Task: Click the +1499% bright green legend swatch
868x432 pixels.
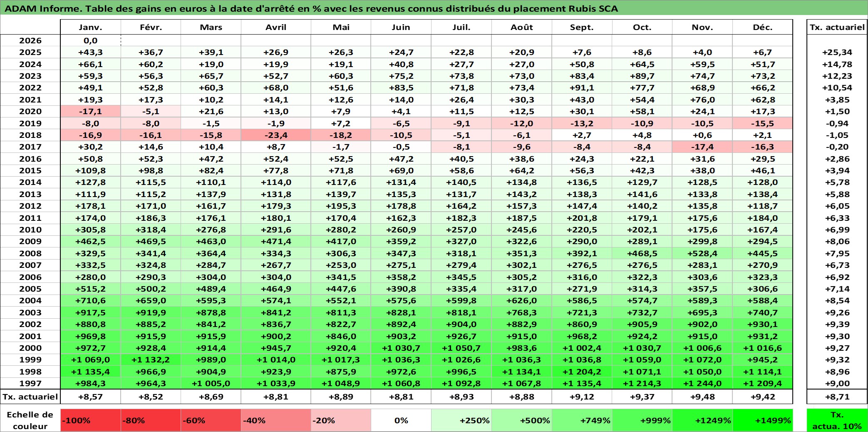Action: (x=763, y=420)
